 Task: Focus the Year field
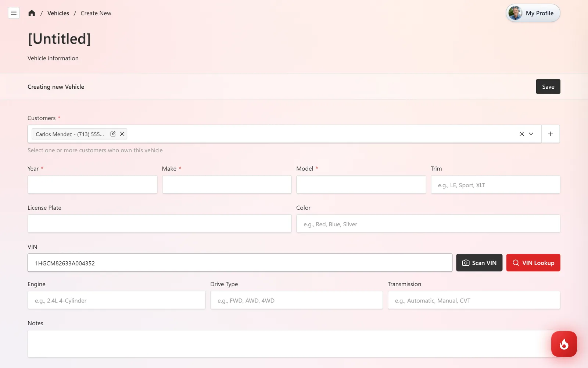[92, 184]
